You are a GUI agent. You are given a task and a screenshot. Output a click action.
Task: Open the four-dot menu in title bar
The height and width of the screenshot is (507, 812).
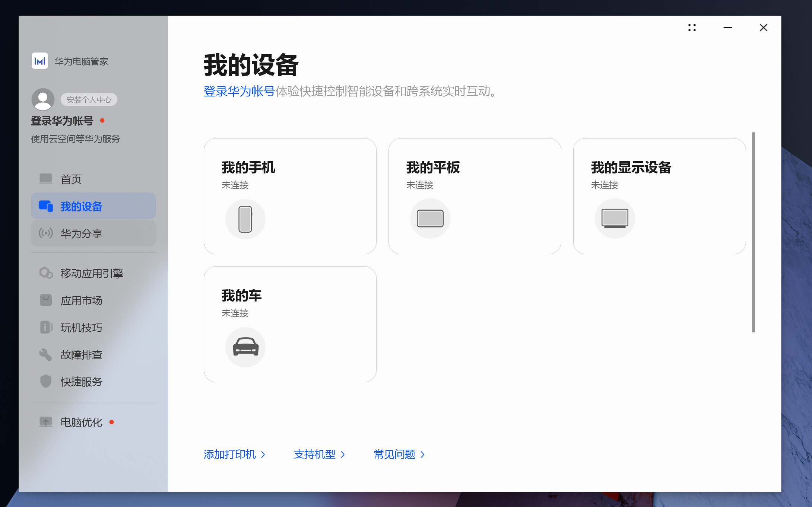click(x=692, y=28)
